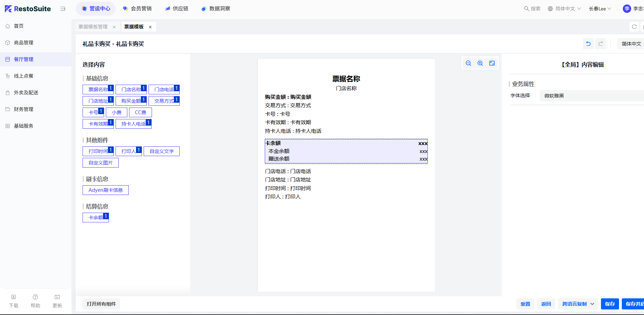The width and height of the screenshot is (644, 315).
Task: Open the Download icon in sidebar
Action: pyautogui.click(x=14, y=301)
